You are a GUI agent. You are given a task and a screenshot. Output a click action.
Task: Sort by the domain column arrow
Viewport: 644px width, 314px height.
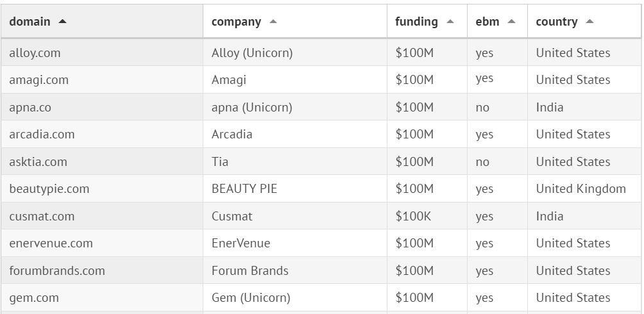coord(62,21)
